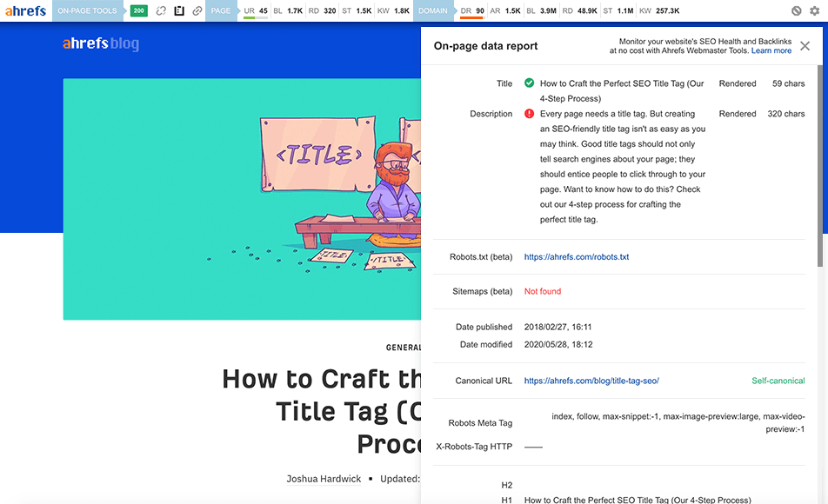828x504 pixels.
Task: Toggle the DOMAIN metrics section
Action: [433, 11]
